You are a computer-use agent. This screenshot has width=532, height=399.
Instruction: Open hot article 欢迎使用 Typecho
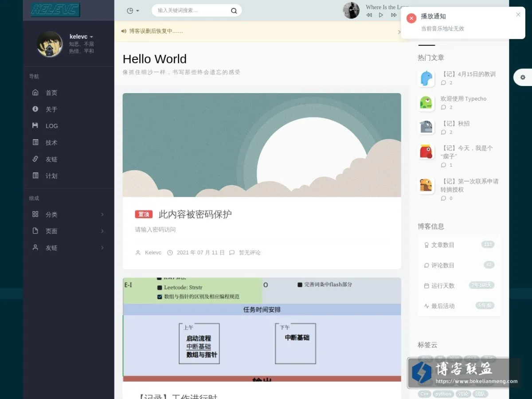pos(463,99)
